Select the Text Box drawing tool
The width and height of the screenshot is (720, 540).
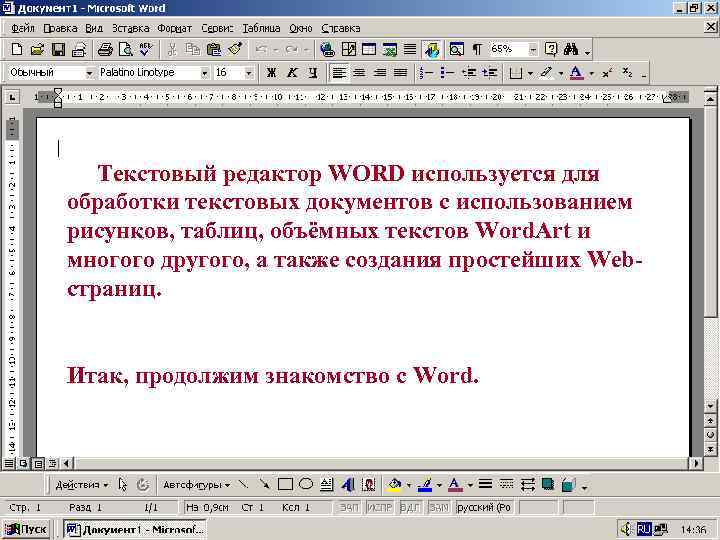point(326,484)
